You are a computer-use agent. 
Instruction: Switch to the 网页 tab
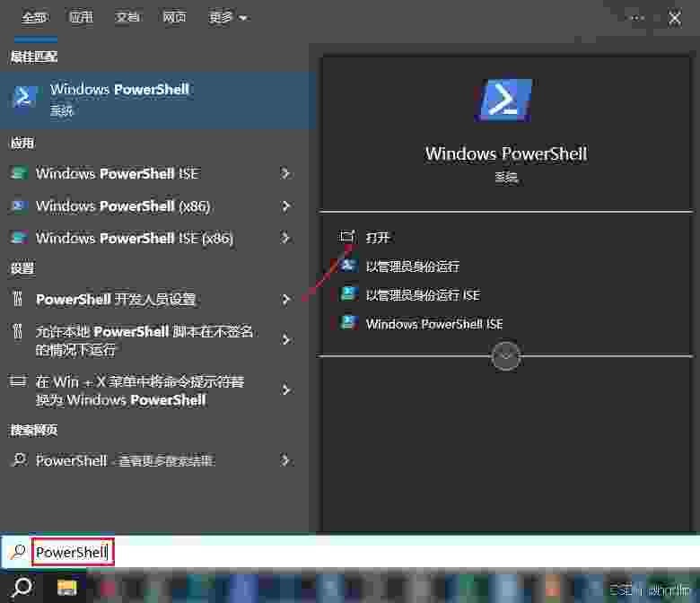pyautogui.click(x=174, y=17)
